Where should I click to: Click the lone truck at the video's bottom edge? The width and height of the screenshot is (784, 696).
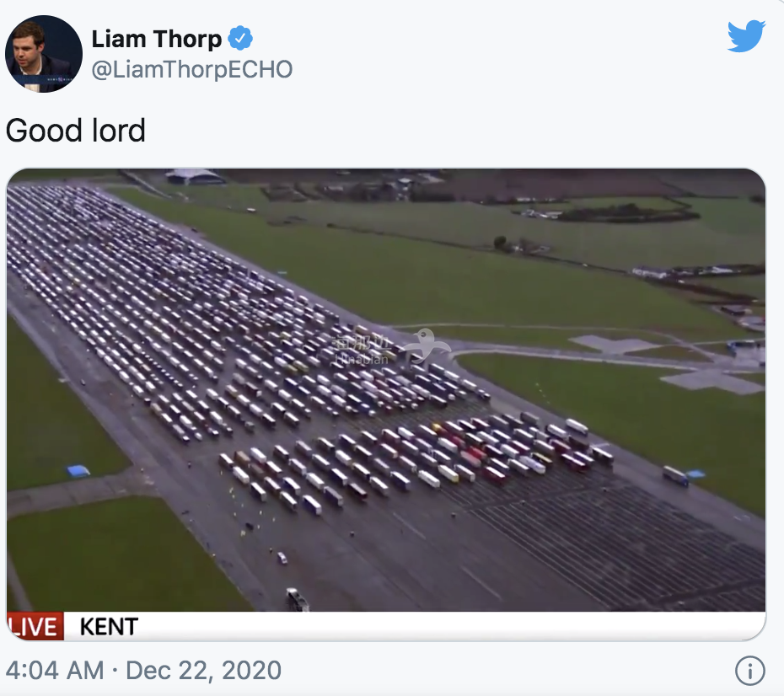(x=298, y=599)
